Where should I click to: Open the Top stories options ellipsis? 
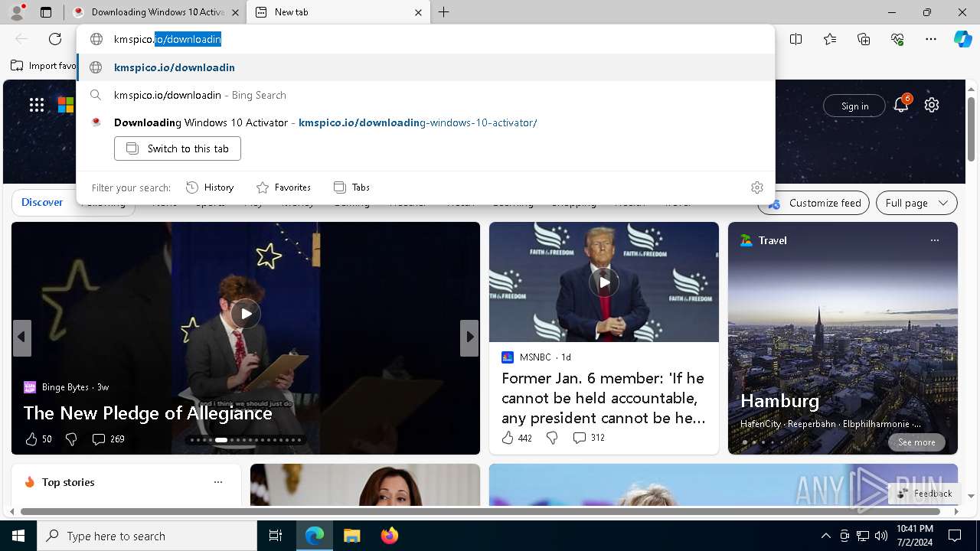pyautogui.click(x=218, y=482)
